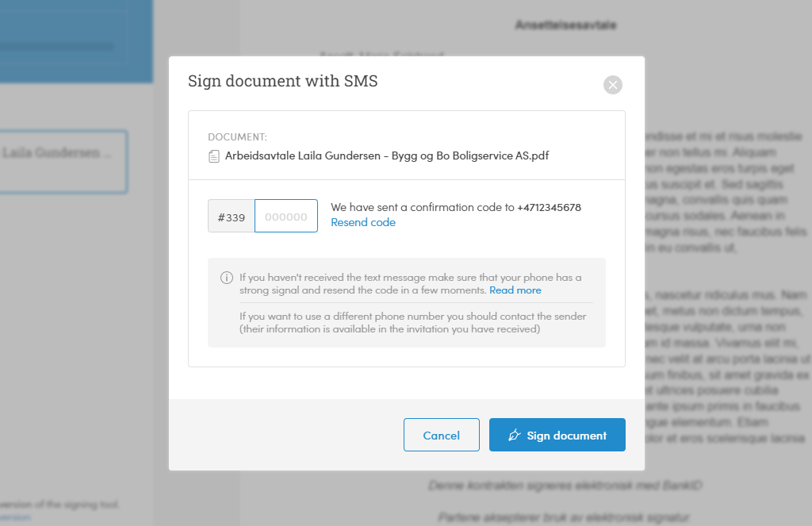Focus the 000000 confirmation code field
Viewport: 812px width, 526px height.
pyautogui.click(x=285, y=216)
